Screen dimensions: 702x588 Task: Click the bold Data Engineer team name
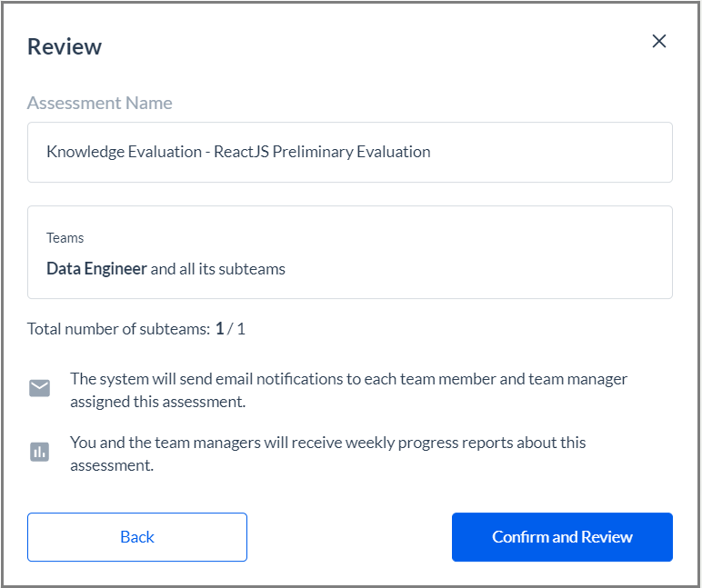click(96, 268)
